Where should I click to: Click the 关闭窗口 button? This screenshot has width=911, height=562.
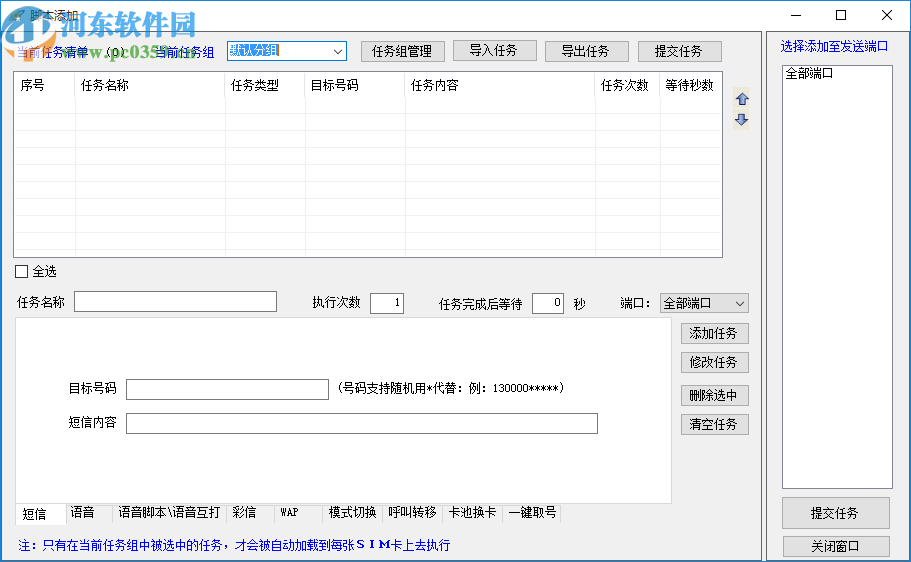[835, 546]
